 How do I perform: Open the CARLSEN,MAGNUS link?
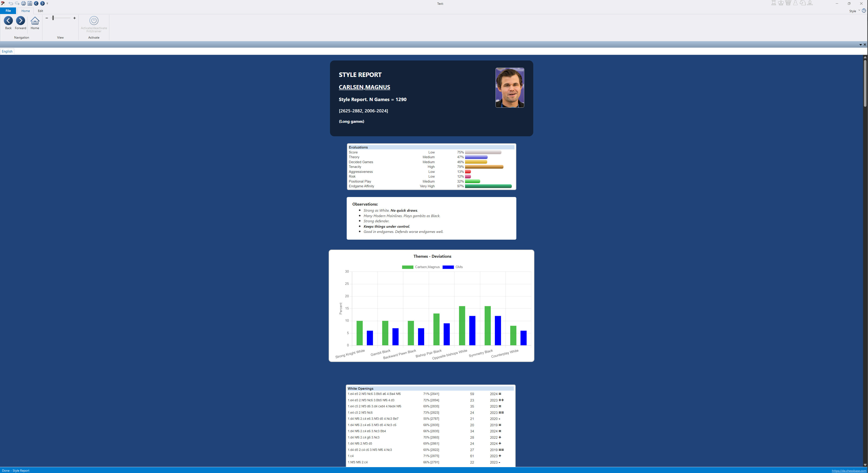(364, 87)
